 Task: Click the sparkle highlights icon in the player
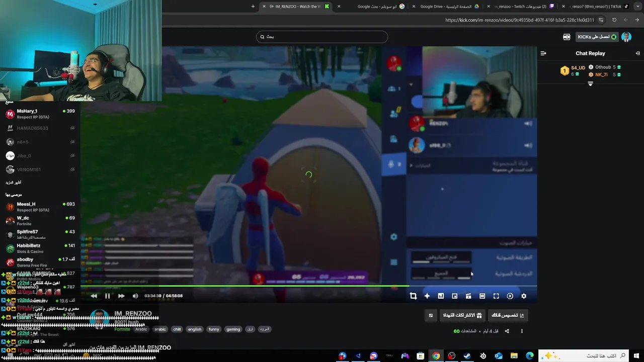click(427, 296)
